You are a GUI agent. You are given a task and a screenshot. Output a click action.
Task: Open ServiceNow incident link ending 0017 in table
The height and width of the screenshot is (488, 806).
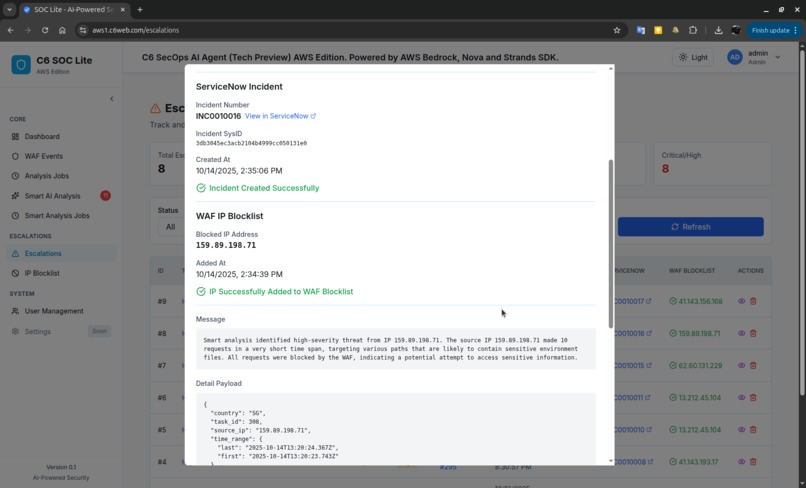pyautogui.click(x=633, y=301)
